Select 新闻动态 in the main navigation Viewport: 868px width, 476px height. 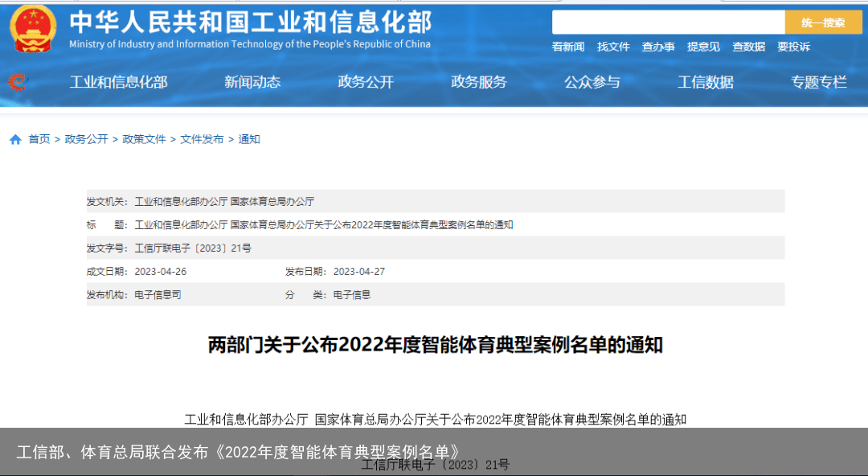click(252, 82)
